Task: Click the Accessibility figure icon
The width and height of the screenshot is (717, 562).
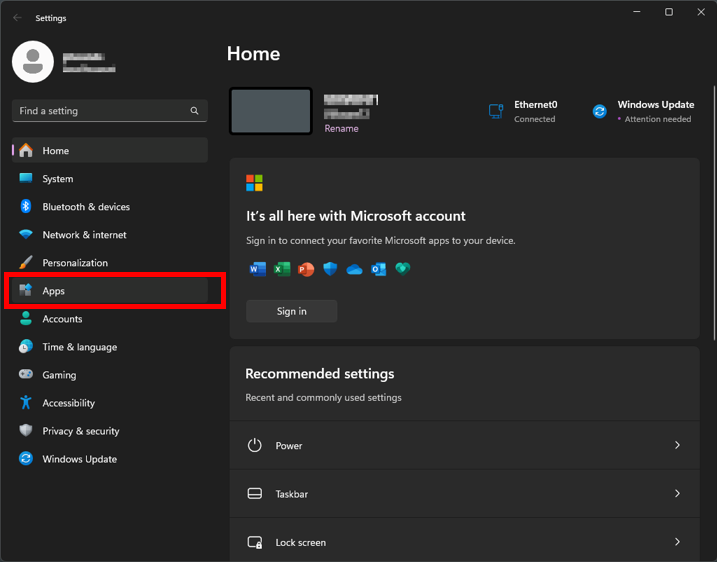Action: [26, 403]
